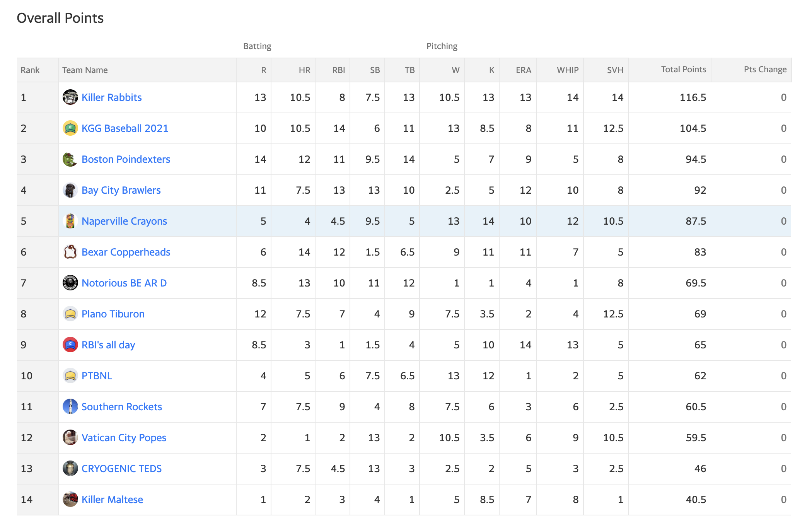Open the PTBNL team link

tap(97, 376)
